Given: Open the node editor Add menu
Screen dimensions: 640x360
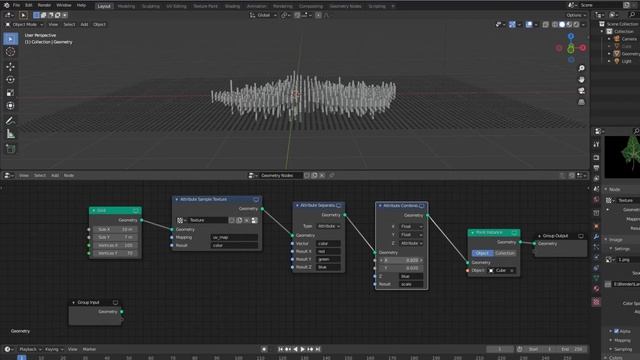Looking at the screenshot, I should point(55,176).
